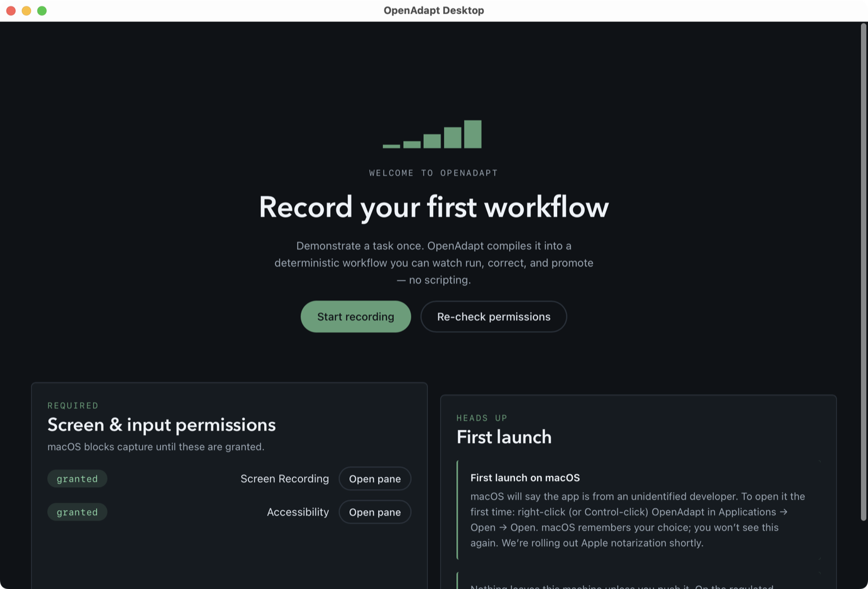Image resolution: width=868 pixels, height=589 pixels.
Task: Click the OpenAdapt bar chart logo
Action: [x=432, y=134]
